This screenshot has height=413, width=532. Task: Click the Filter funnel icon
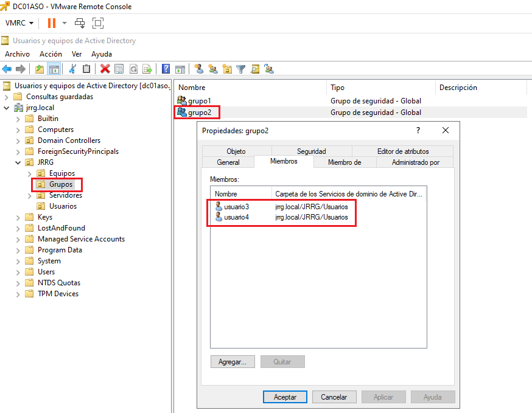click(240, 69)
